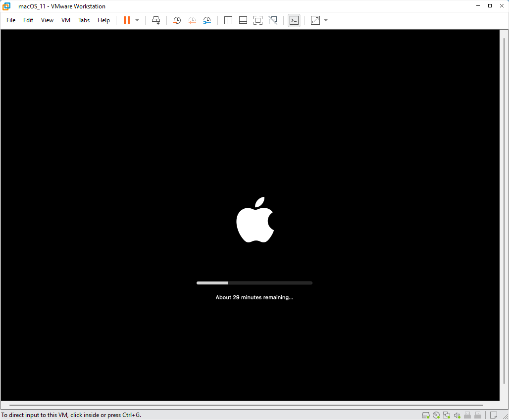Click the left greyed USB device icon
This screenshot has width=509, height=420.
click(x=467, y=415)
